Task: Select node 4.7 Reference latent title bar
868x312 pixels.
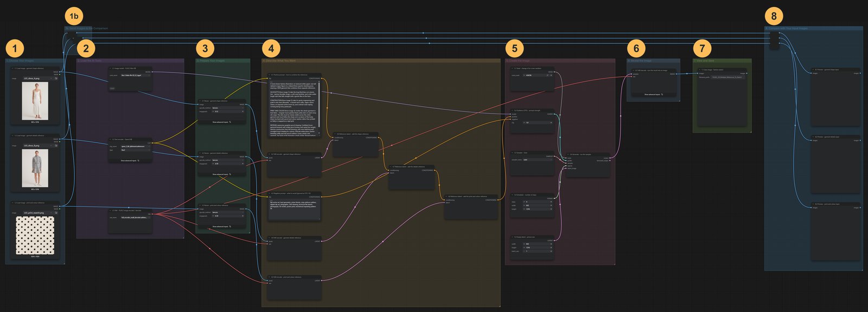Action: click(x=412, y=167)
